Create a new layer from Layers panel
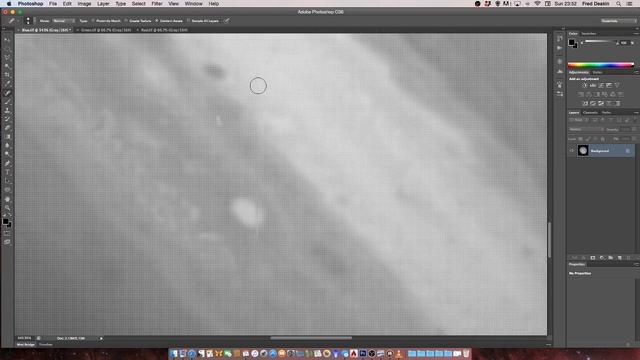The height and width of the screenshot is (360, 640). [x=620, y=258]
